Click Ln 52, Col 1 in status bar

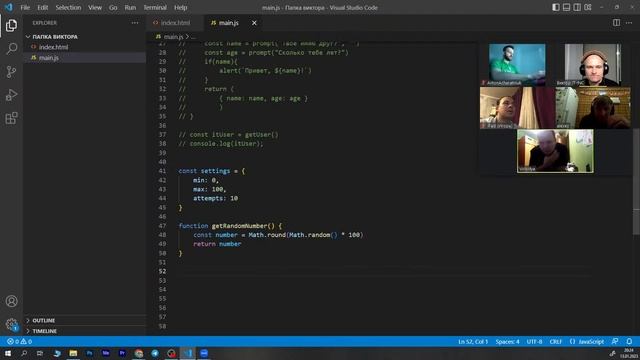pos(473,341)
